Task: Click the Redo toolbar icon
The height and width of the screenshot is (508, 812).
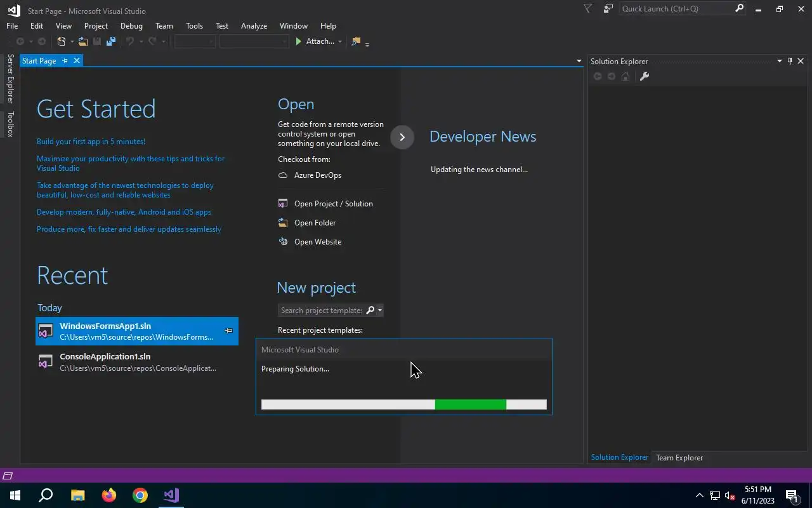Action: 152,41
